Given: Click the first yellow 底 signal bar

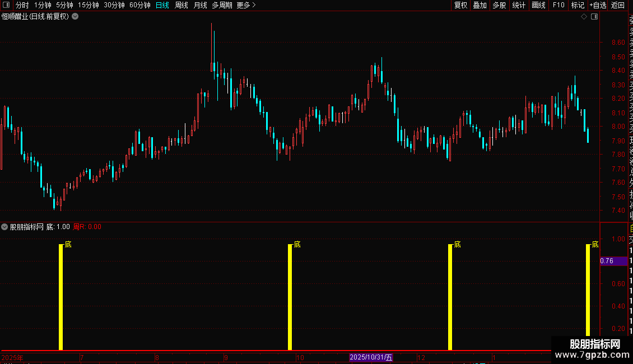Looking at the screenshot, I should tap(60, 297).
